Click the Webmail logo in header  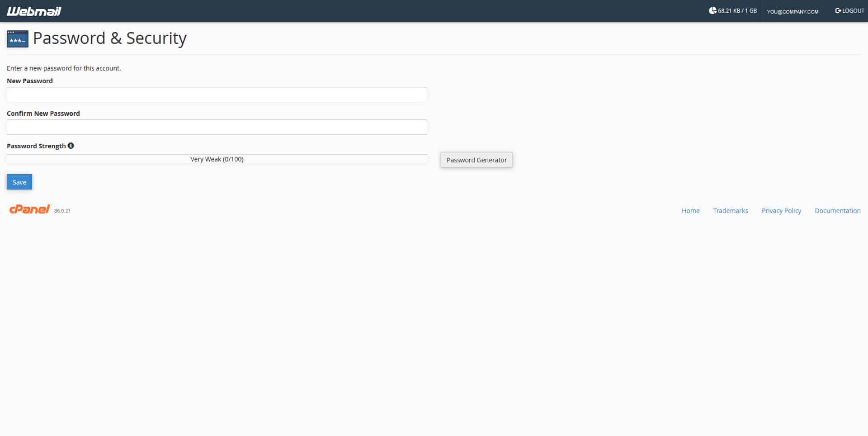pyautogui.click(x=34, y=11)
